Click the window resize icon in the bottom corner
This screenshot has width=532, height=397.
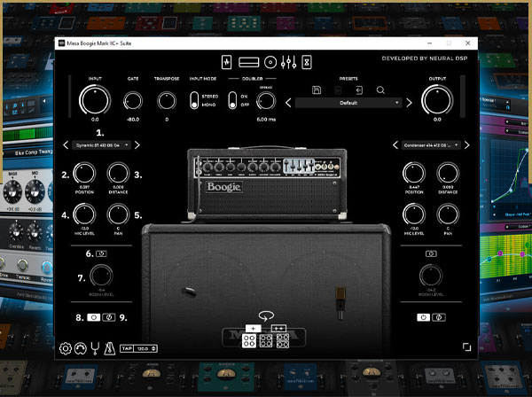(467, 347)
